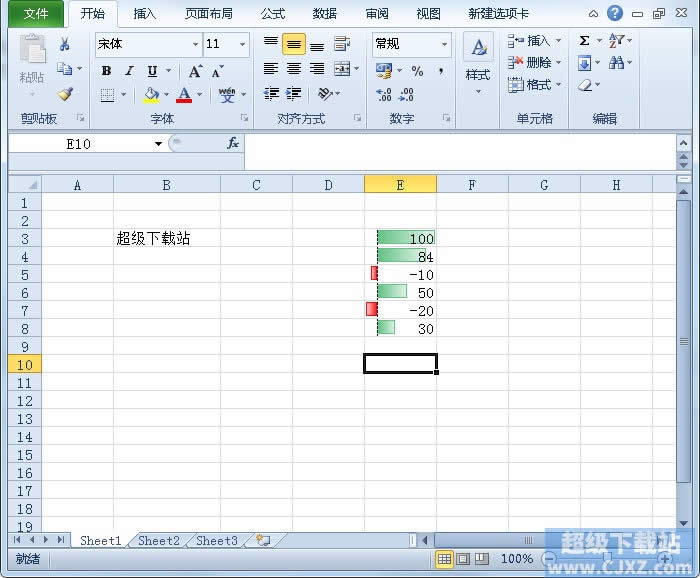Open the 文件 file menu button
The image size is (700, 578).
click(x=36, y=14)
